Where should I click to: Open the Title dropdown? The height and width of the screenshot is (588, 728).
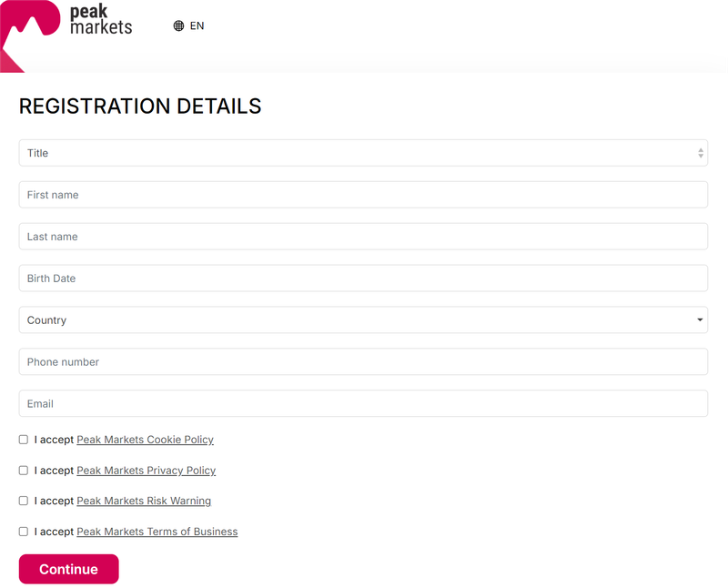(x=363, y=153)
